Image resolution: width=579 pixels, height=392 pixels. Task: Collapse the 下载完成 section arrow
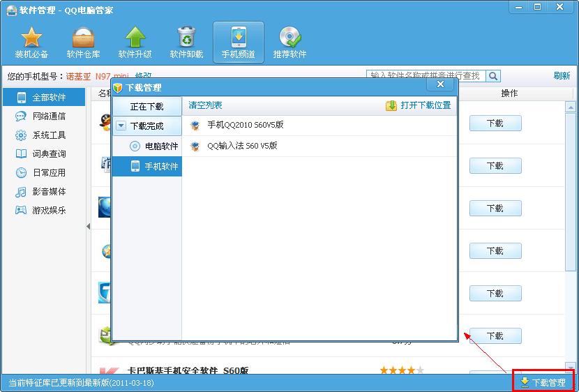[121, 126]
